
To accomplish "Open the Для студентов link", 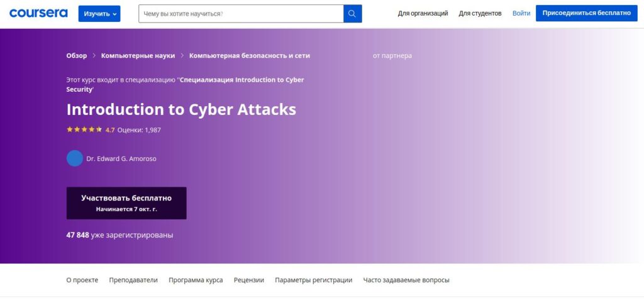I will tap(480, 13).
